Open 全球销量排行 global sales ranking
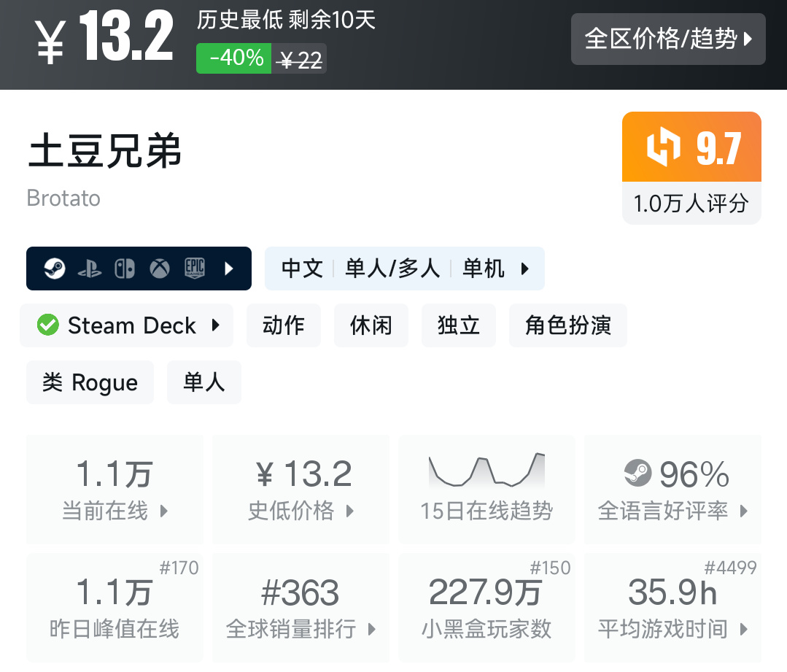This screenshot has height=672, width=787. [x=301, y=607]
